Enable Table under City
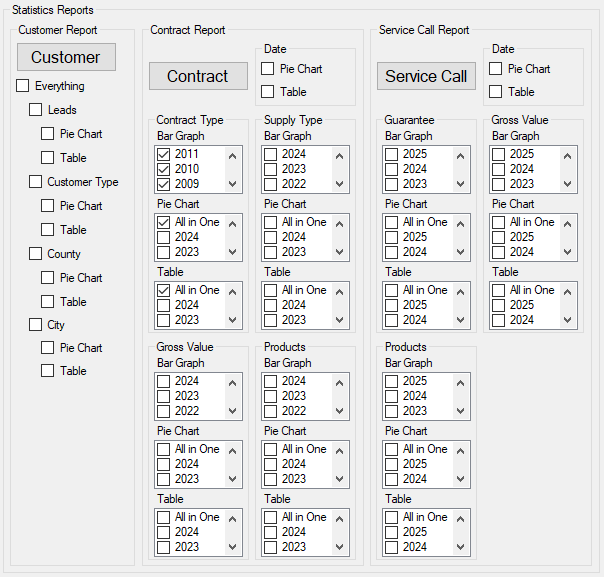Image resolution: width=604 pixels, height=577 pixels. [x=48, y=371]
